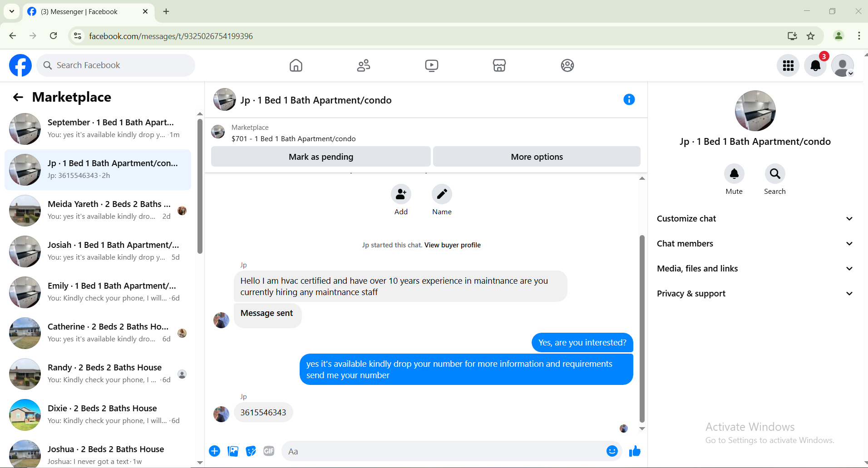Click More options button

[x=537, y=157]
